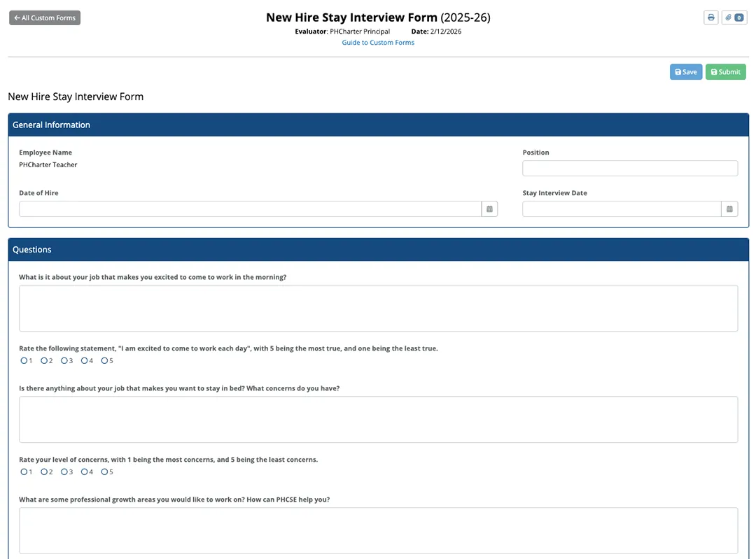Click the stay in bed concerns answer box
Viewport: 756px width, 559px height.
click(378, 420)
